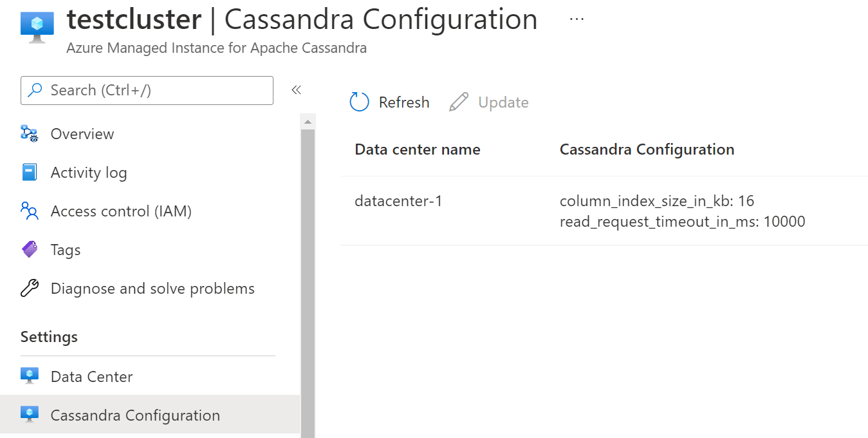Select the datacenter-1 row

[398, 200]
